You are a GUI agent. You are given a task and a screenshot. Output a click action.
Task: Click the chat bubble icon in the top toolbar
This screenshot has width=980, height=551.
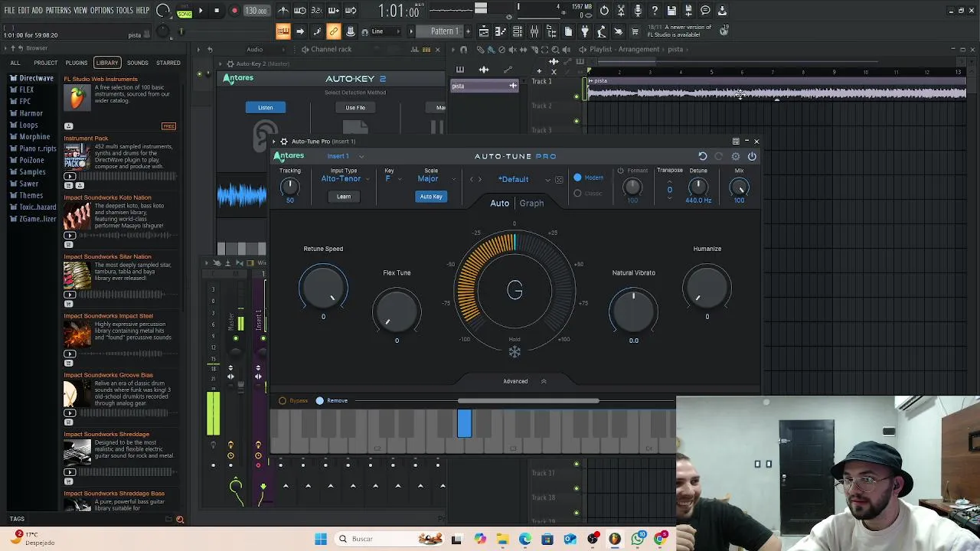point(705,11)
